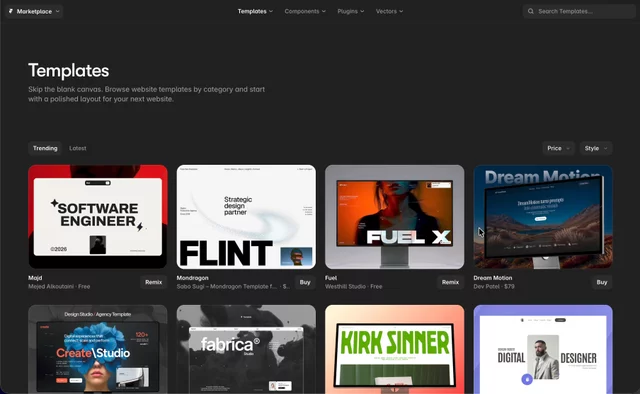Switch to the Latest tab
The image size is (640, 394).
coord(78,148)
